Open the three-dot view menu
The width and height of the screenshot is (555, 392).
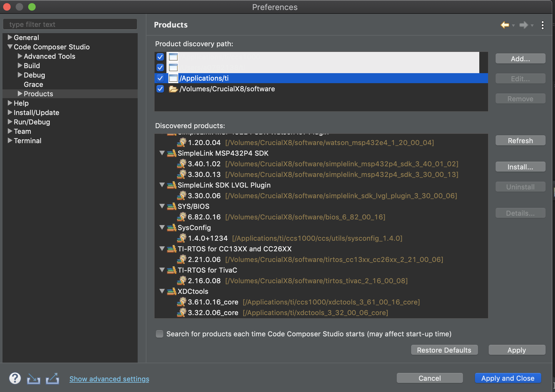coord(542,25)
